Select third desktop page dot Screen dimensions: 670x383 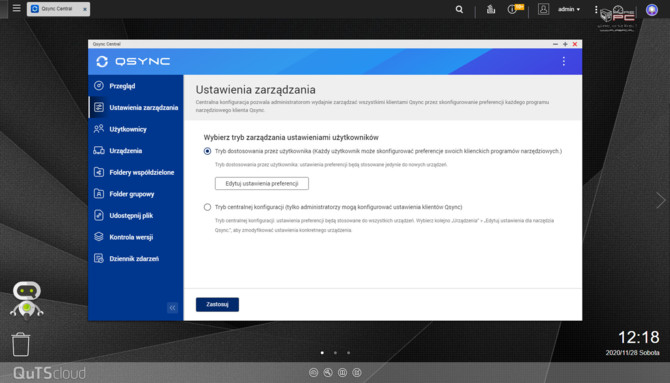pos(349,353)
